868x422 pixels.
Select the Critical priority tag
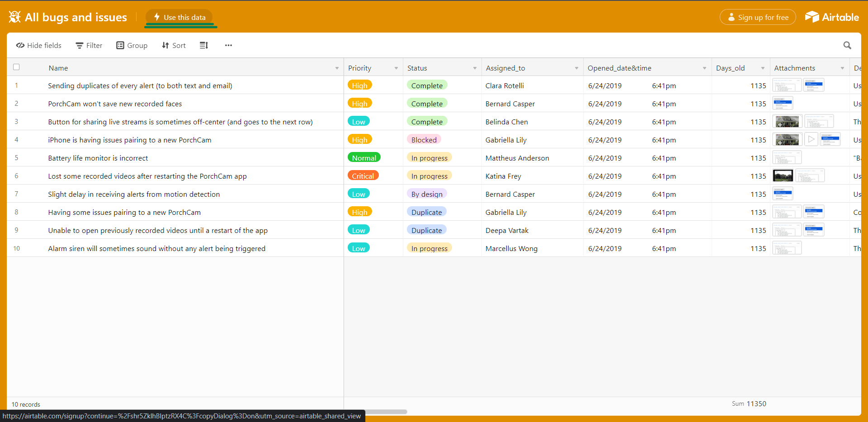coord(363,176)
